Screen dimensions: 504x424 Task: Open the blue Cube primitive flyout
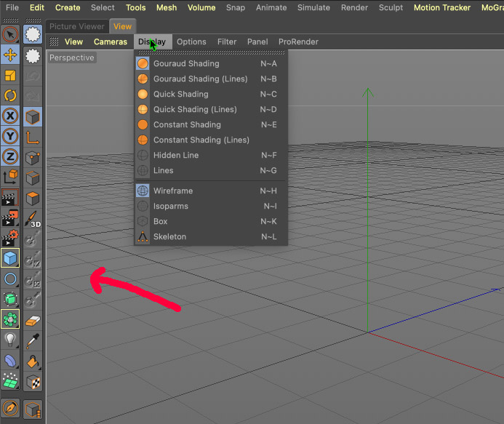10,258
